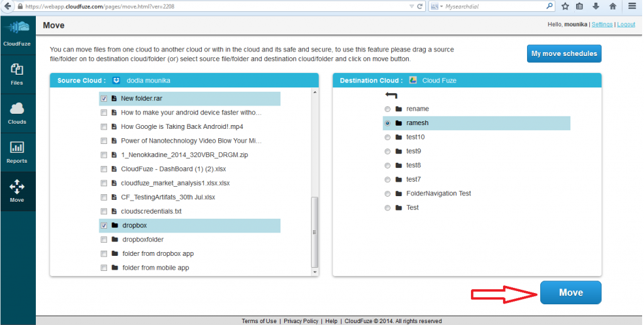Click the back arrow in destination pane
Screen dimensions: 644x325
[x=391, y=96]
